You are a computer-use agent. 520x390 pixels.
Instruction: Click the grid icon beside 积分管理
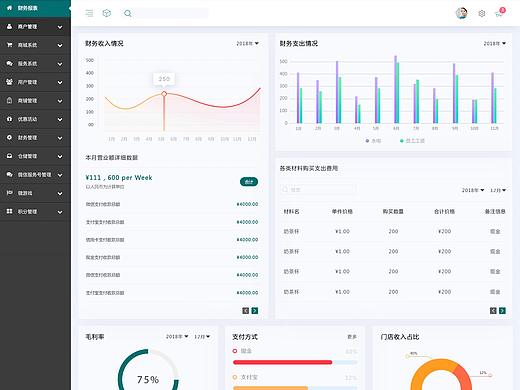(x=9, y=211)
